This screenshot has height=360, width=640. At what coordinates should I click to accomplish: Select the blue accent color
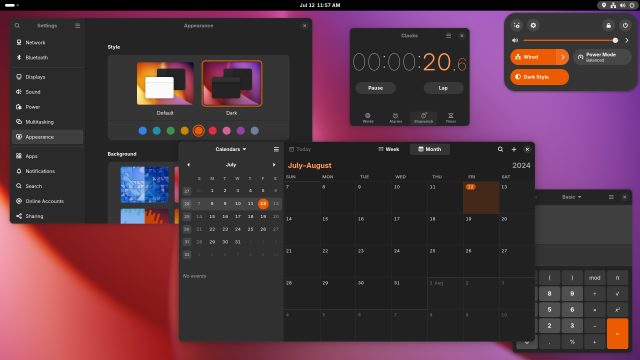tap(143, 131)
